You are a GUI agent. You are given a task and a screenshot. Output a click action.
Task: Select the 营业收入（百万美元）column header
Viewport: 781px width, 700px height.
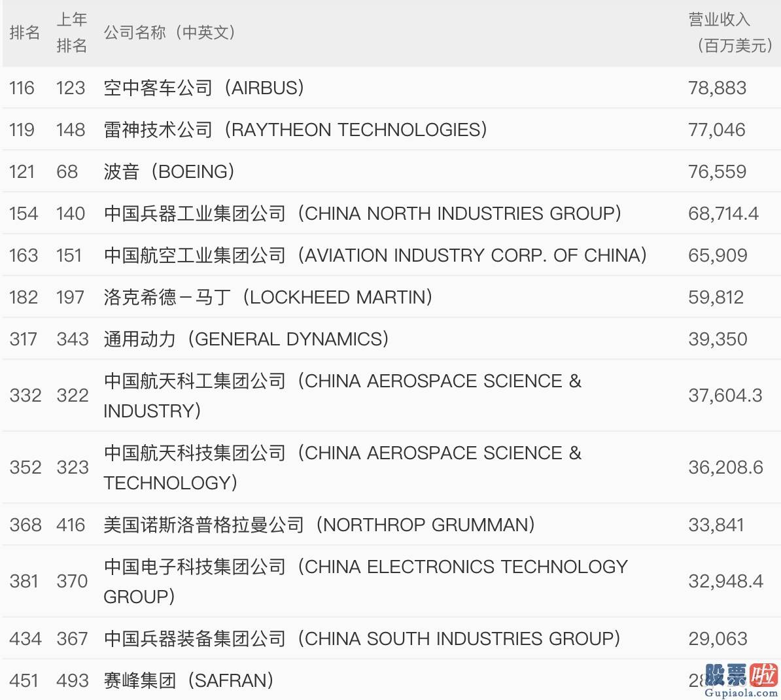pos(731,33)
